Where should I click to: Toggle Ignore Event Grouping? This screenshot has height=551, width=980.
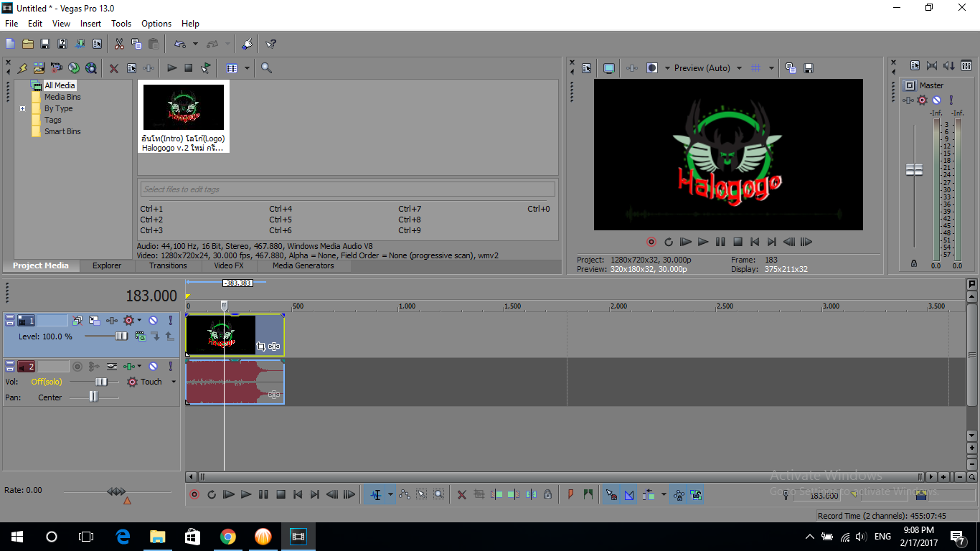(x=696, y=494)
